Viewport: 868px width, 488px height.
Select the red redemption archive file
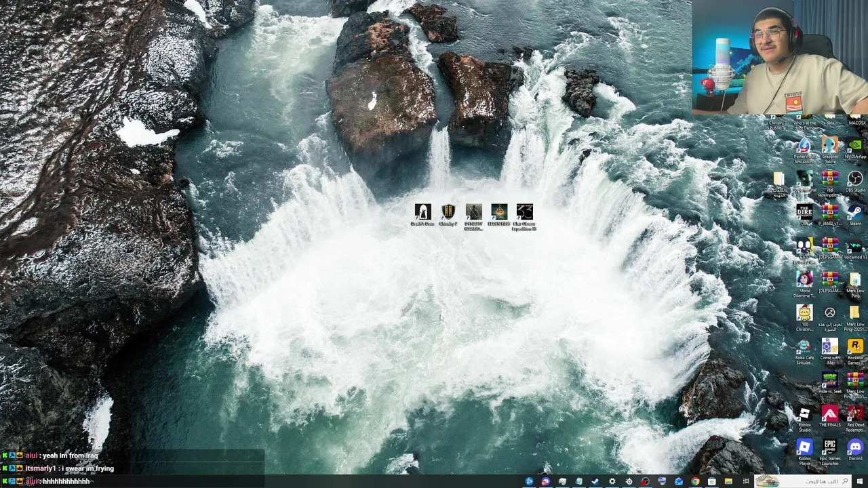(830, 184)
